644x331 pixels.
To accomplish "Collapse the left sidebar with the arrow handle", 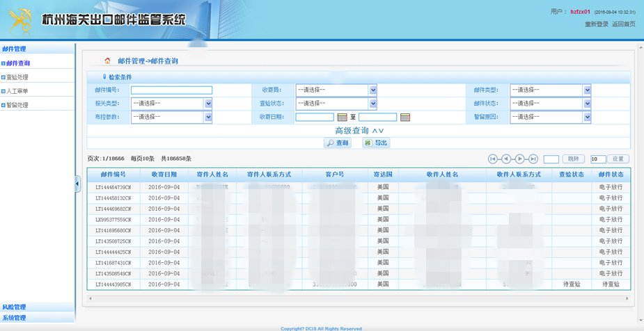I will click(77, 184).
